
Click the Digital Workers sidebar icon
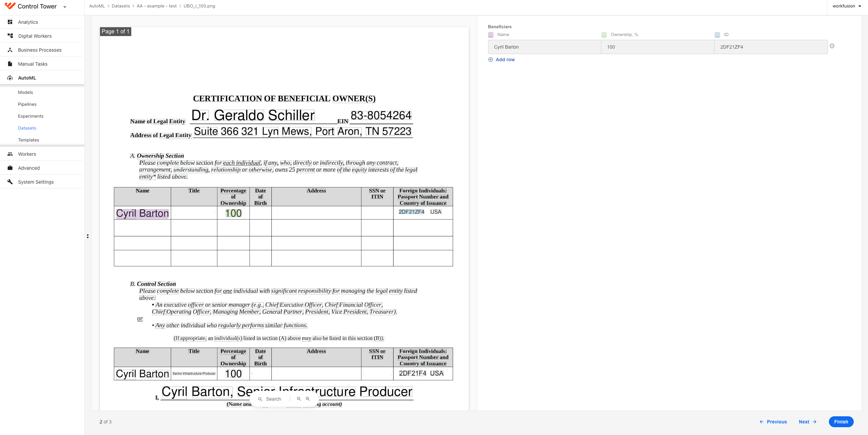[10, 36]
